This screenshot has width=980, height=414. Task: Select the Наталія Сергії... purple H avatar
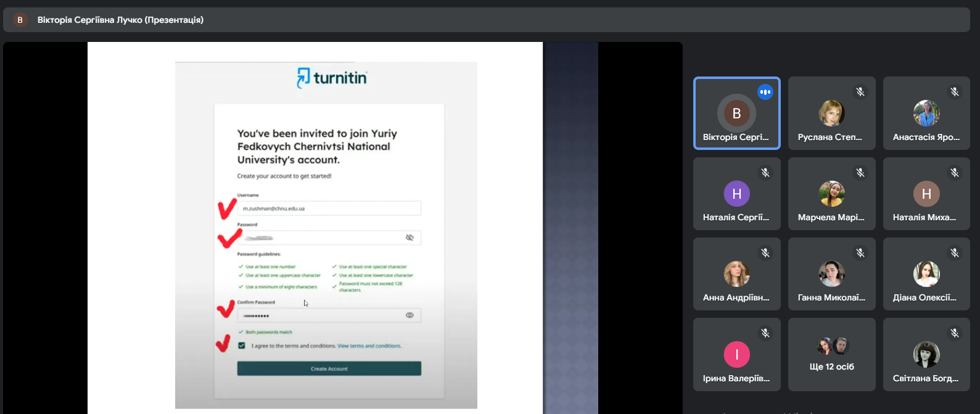tap(736, 194)
